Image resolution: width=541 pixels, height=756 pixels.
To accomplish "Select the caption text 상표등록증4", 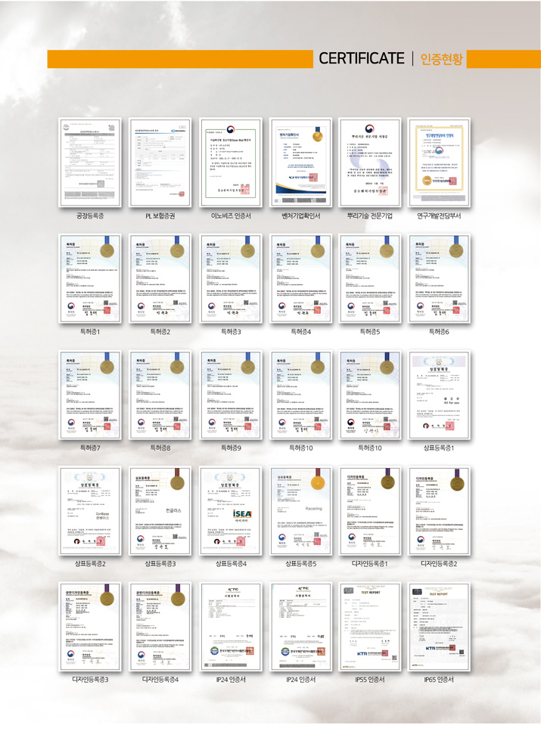I will (231, 564).
